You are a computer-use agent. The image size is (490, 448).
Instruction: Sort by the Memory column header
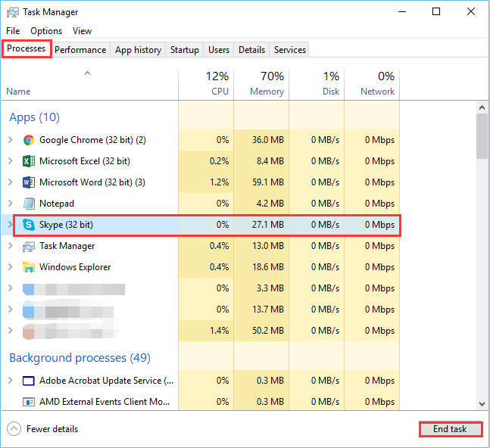point(261,84)
